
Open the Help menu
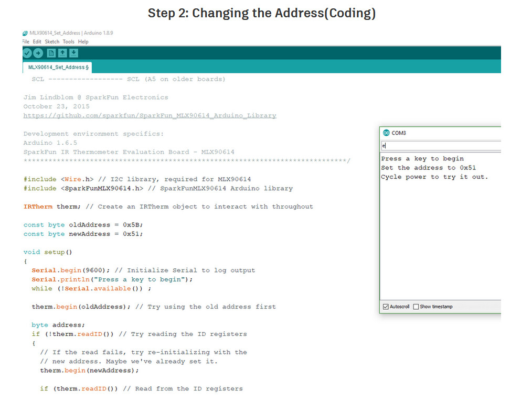pyautogui.click(x=83, y=42)
